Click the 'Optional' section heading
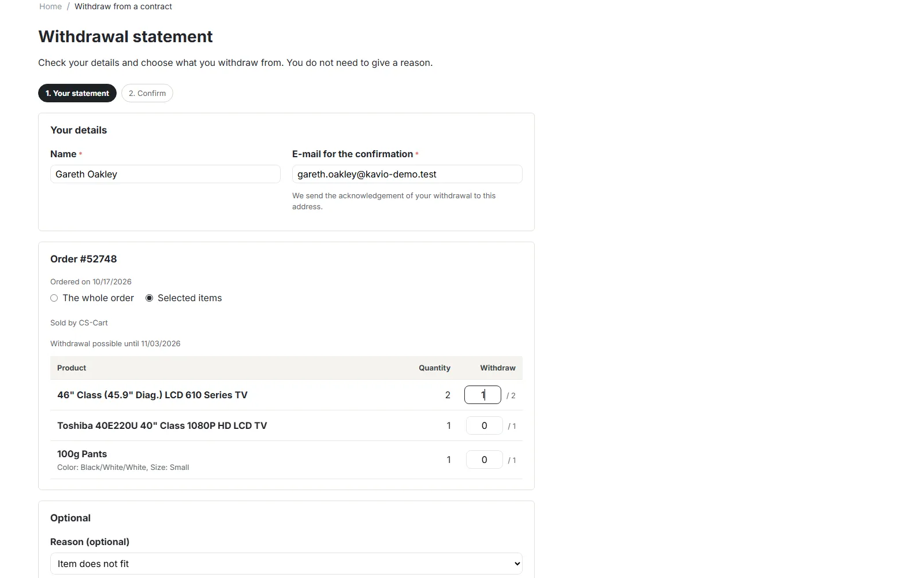Screen dimensions: 924x578 pos(70,518)
